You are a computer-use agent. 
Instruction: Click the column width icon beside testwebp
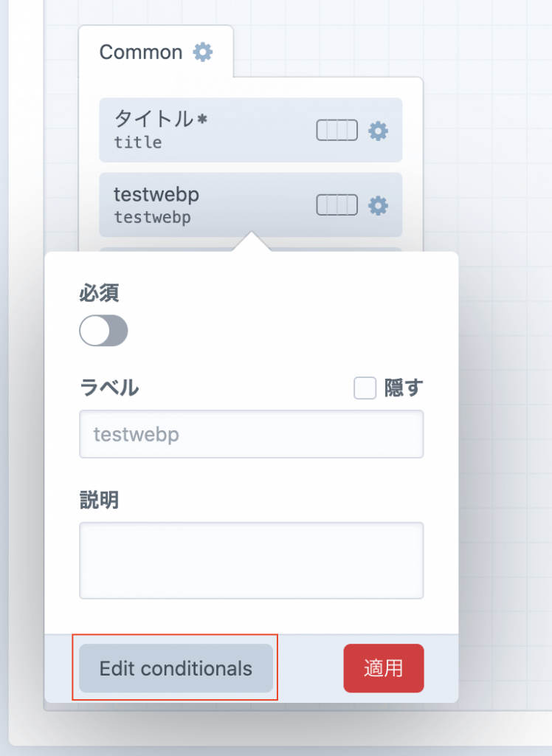click(336, 205)
